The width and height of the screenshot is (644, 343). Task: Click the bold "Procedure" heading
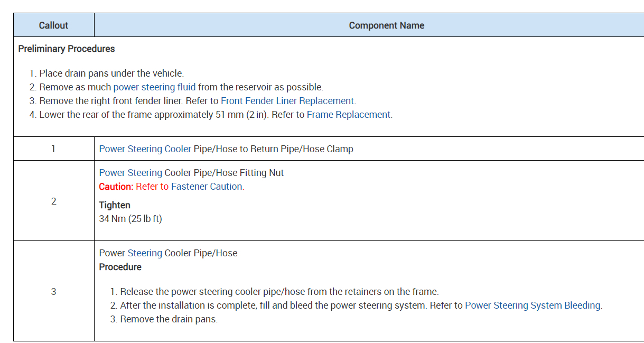[x=120, y=267]
